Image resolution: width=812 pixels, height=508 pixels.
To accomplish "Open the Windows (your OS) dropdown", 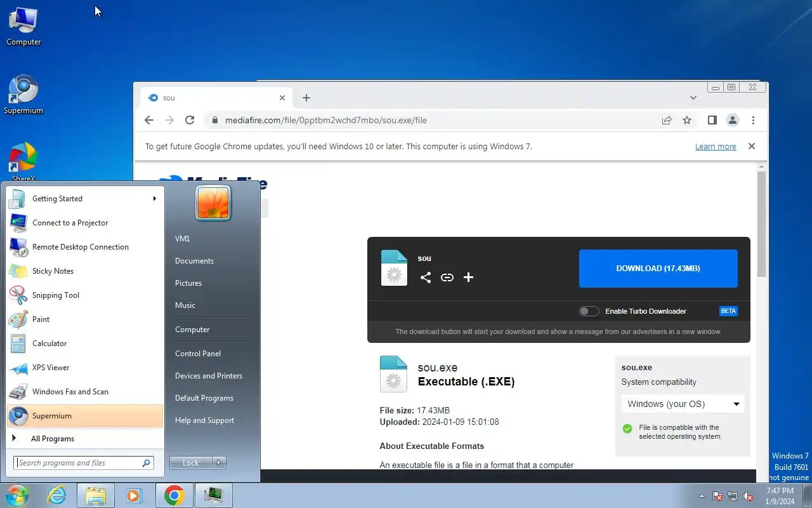I will tap(683, 404).
